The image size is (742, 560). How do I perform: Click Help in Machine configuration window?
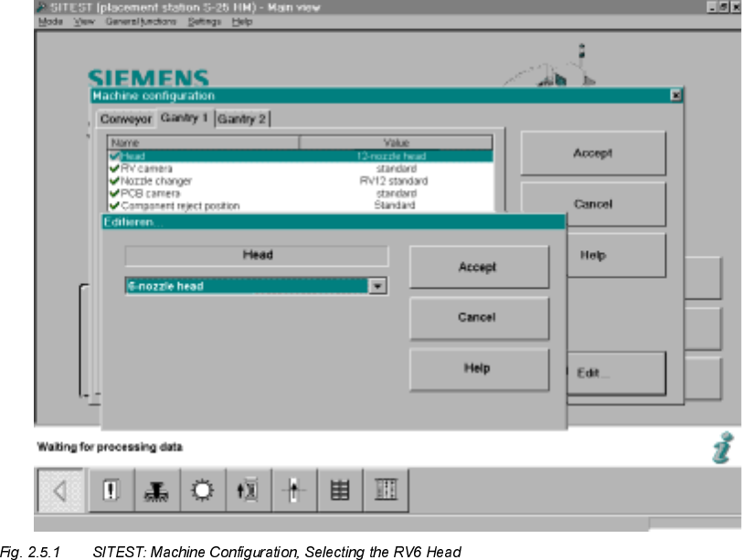[x=615, y=256]
